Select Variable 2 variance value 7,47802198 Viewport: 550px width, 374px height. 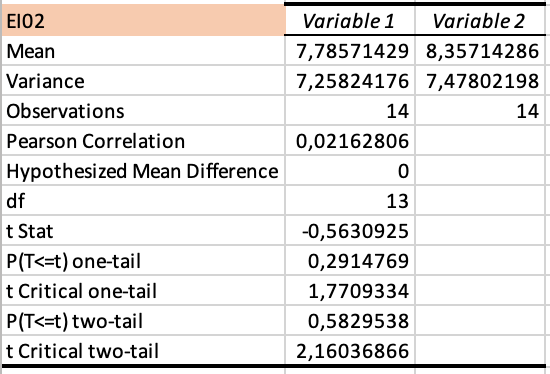click(479, 81)
